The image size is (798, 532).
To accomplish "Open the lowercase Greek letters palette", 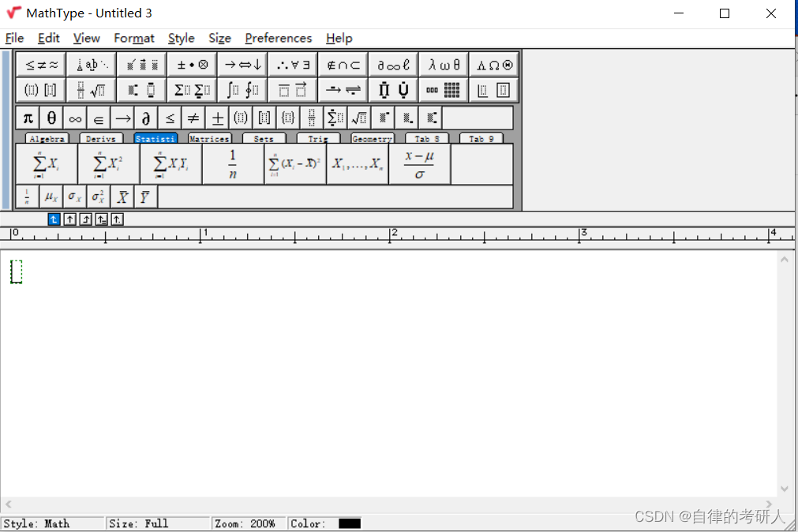I will (444, 65).
